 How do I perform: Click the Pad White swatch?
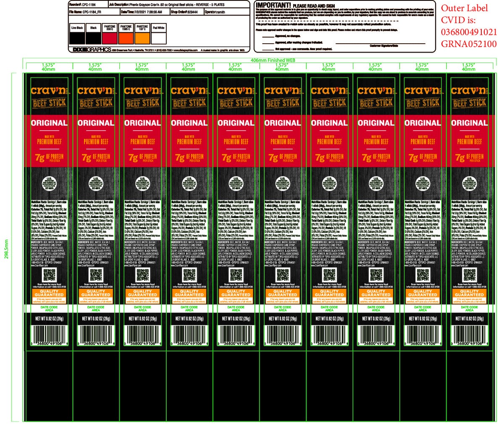(x=158, y=37)
